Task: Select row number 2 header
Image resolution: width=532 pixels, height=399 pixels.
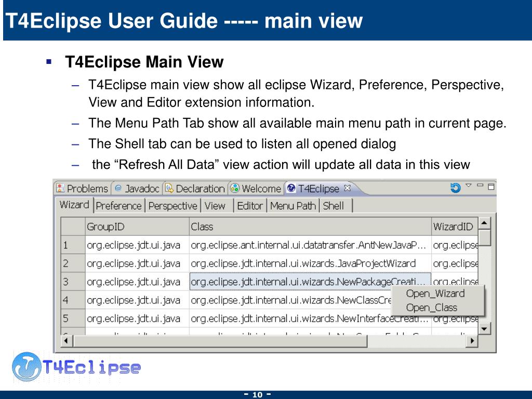Action: (x=73, y=263)
